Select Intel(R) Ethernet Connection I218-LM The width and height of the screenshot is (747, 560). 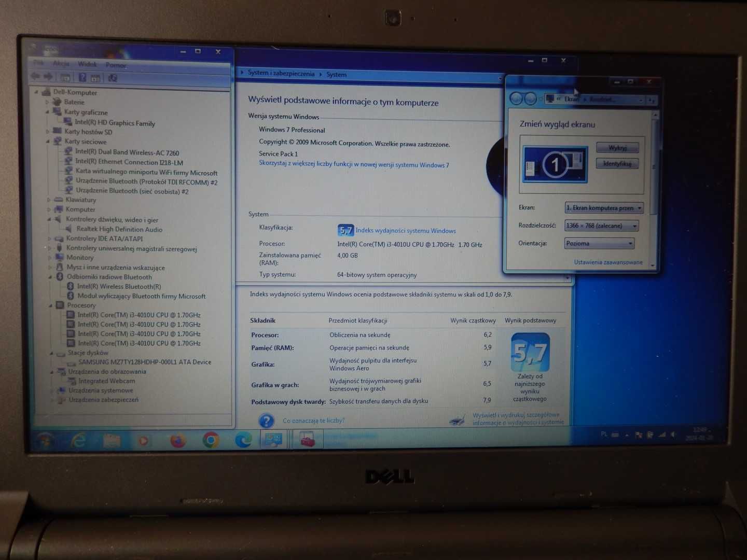click(129, 162)
